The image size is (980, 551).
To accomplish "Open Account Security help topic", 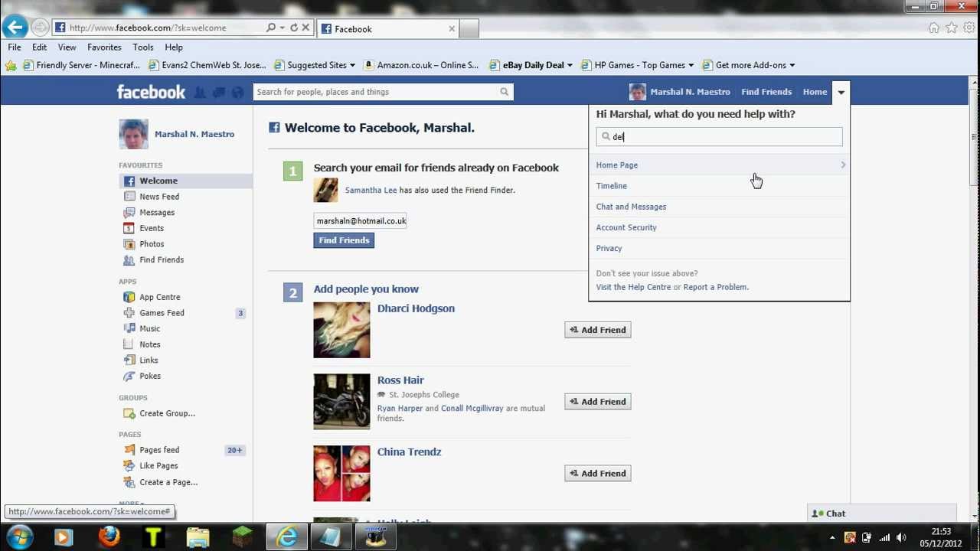I will (626, 227).
